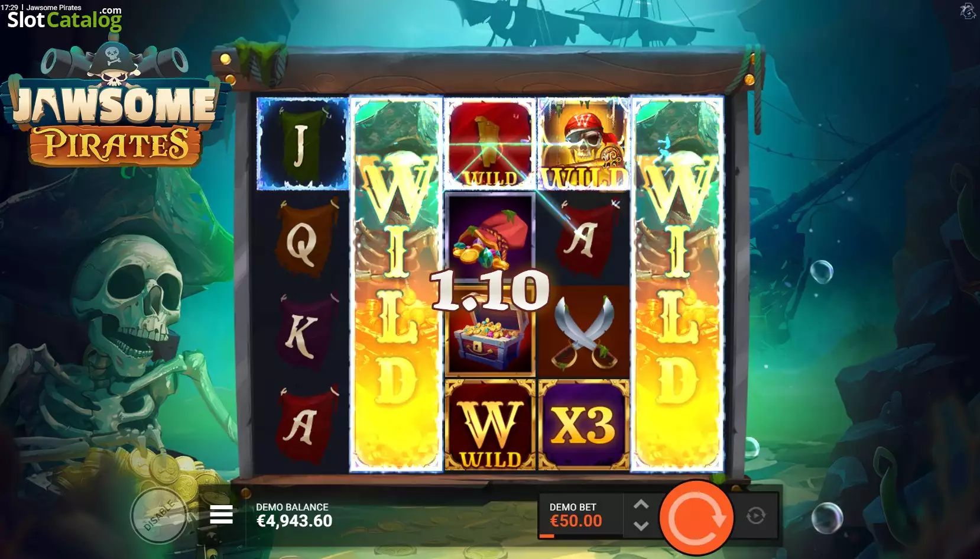Screen dimensions: 980x559
Task: Click the Jawsome Pirates game logo
Action: tap(112, 106)
